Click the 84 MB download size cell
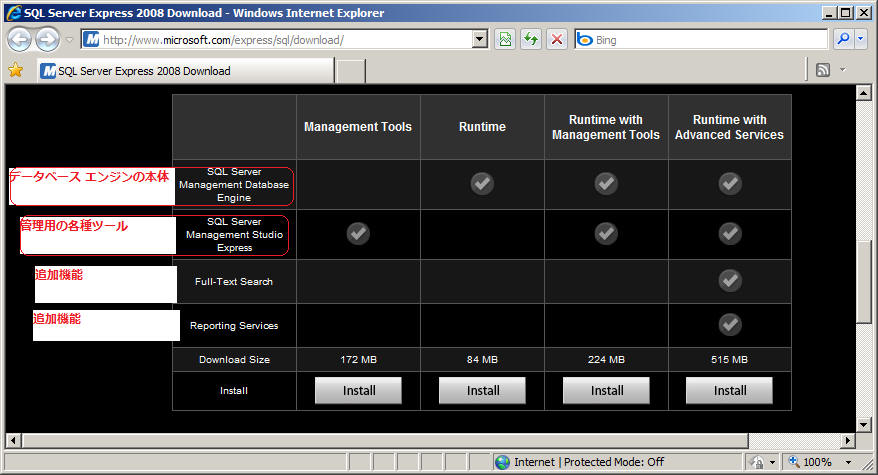Screen dimensions: 878x475 pos(482,360)
